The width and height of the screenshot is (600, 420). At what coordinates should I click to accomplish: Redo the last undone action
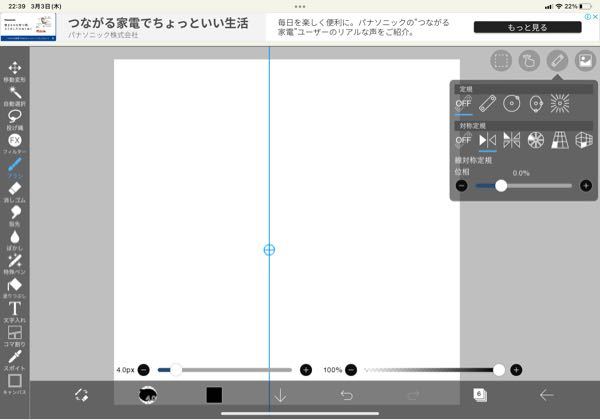(413, 395)
